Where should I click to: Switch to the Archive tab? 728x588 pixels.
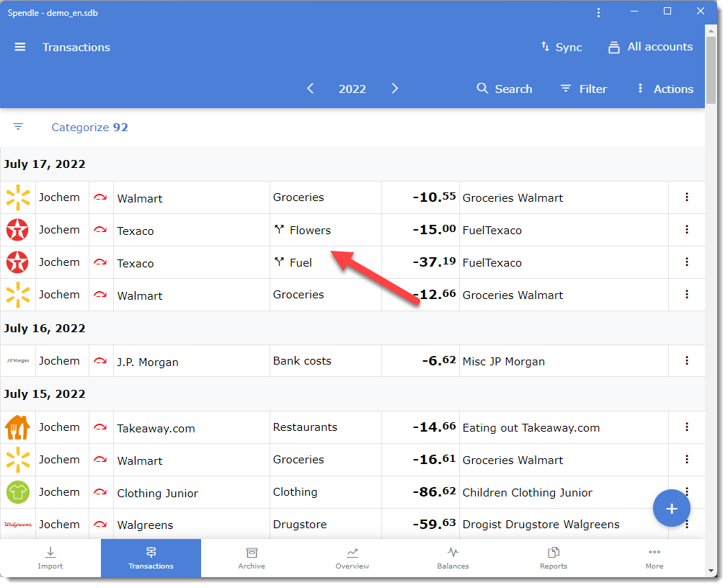(x=252, y=558)
